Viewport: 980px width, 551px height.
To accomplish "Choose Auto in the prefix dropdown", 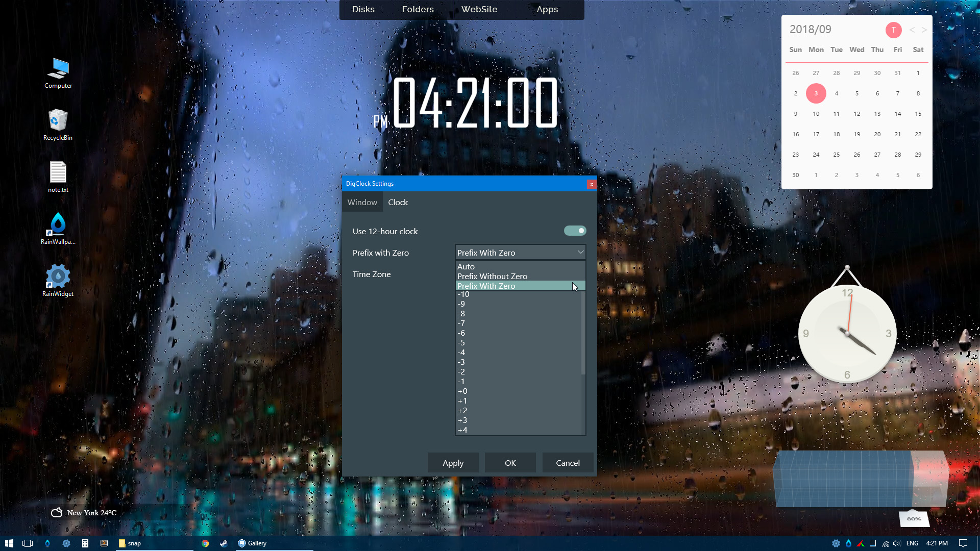I will (466, 266).
